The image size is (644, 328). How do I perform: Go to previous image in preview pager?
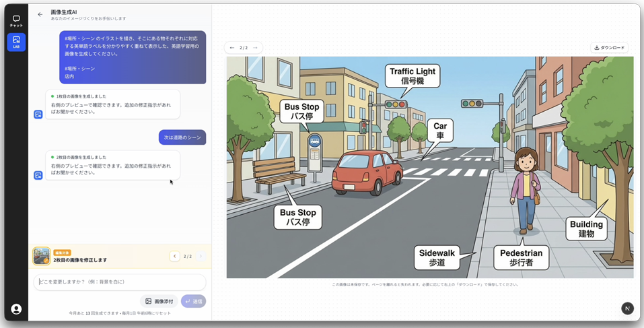(x=232, y=48)
